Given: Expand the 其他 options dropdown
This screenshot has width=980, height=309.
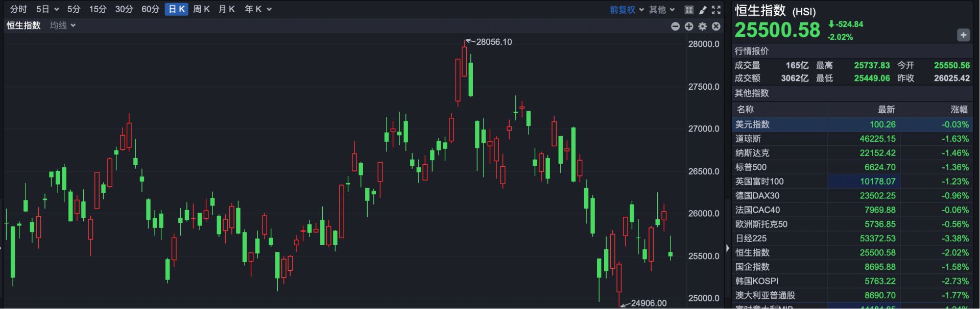Looking at the screenshot, I should click(662, 10).
